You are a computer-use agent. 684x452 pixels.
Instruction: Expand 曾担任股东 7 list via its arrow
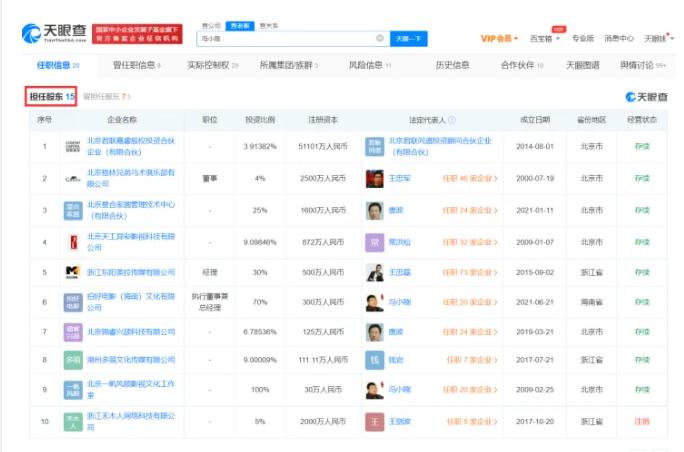129,96
